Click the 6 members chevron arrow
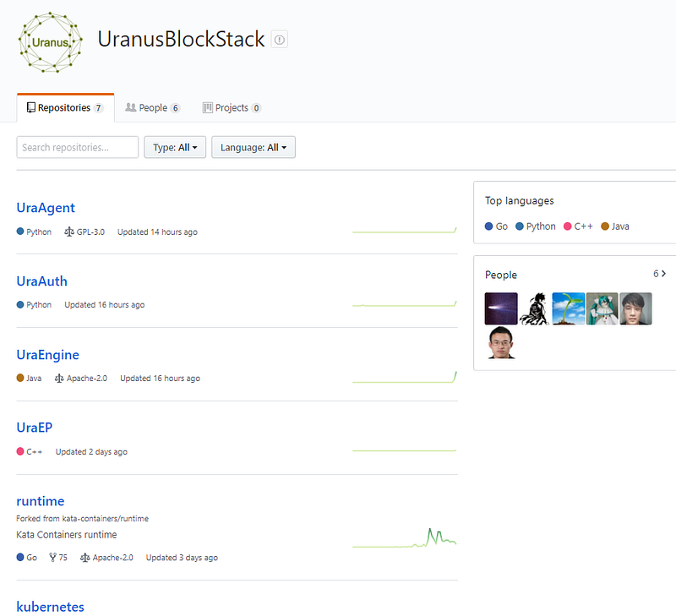 tap(664, 274)
